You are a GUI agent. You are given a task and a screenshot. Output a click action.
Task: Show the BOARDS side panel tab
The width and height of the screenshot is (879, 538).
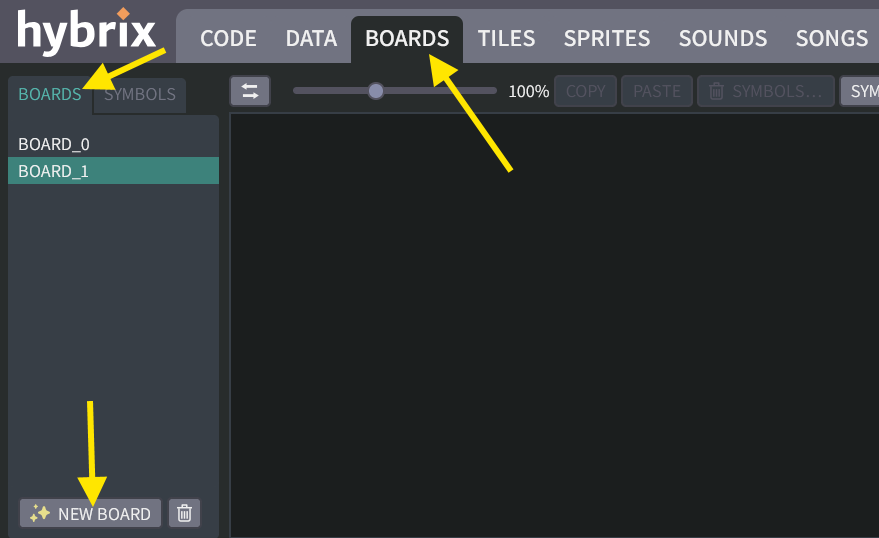[x=50, y=95]
